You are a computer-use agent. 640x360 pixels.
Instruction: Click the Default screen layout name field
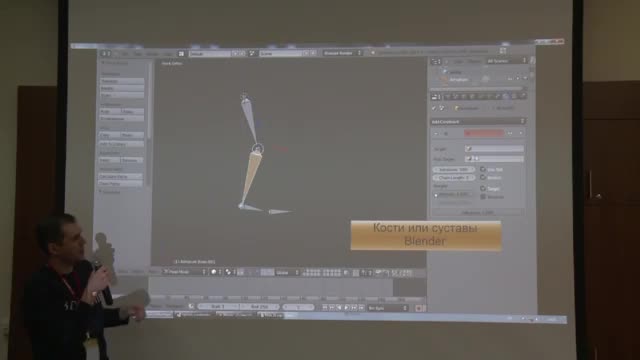(x=210, y=53)
